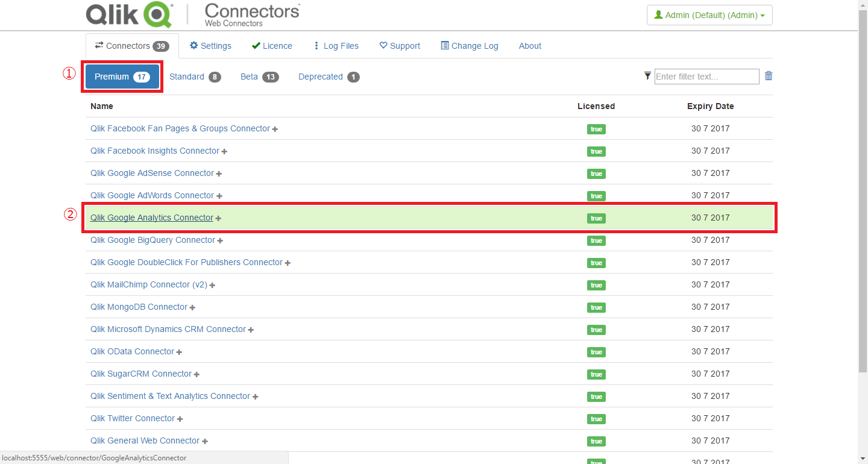Open the Settings tab
Viewport: 868px width, 464px height.
coord(210,46)
